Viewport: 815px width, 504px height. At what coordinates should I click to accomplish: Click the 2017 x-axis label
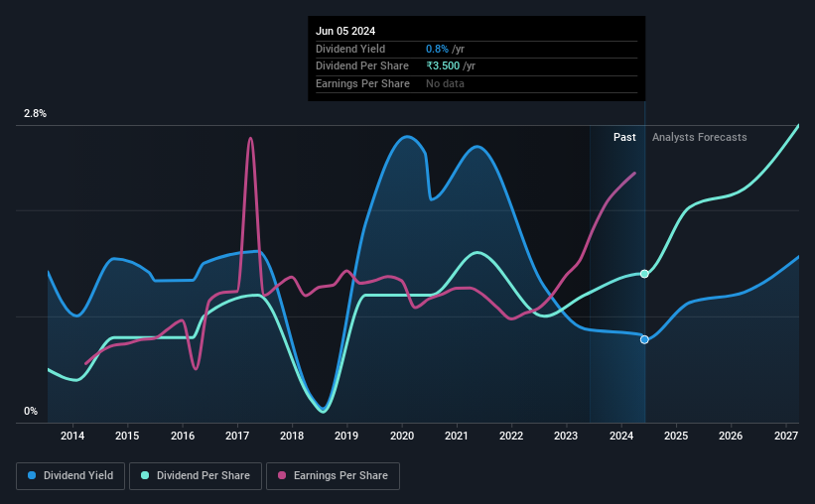click(237, 436)
